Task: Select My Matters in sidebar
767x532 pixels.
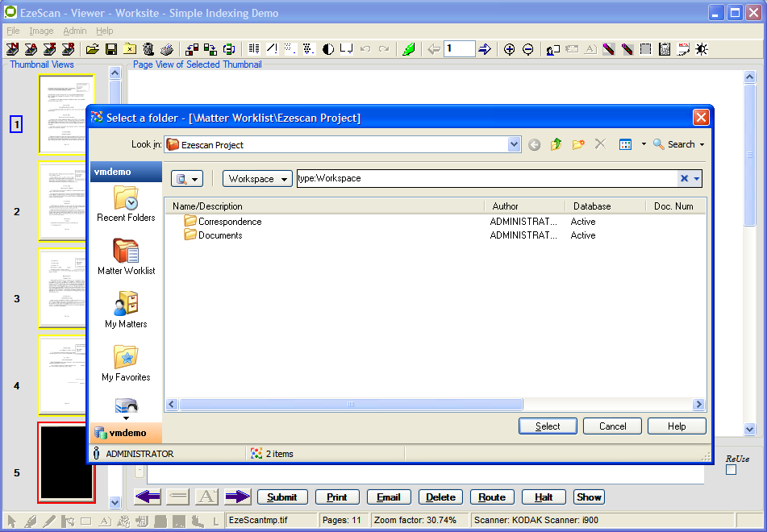Action: (126, 310)
